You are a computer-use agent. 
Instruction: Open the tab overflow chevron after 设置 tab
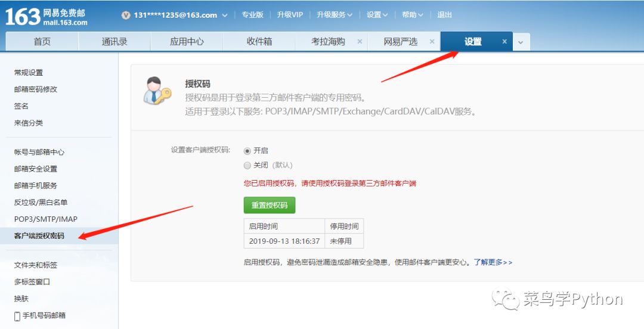(521, 42)
